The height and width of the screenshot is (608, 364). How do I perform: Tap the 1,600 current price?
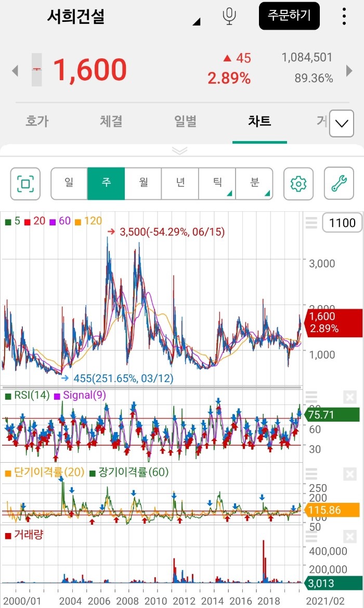pyautogui.click(x=90, y=70)
